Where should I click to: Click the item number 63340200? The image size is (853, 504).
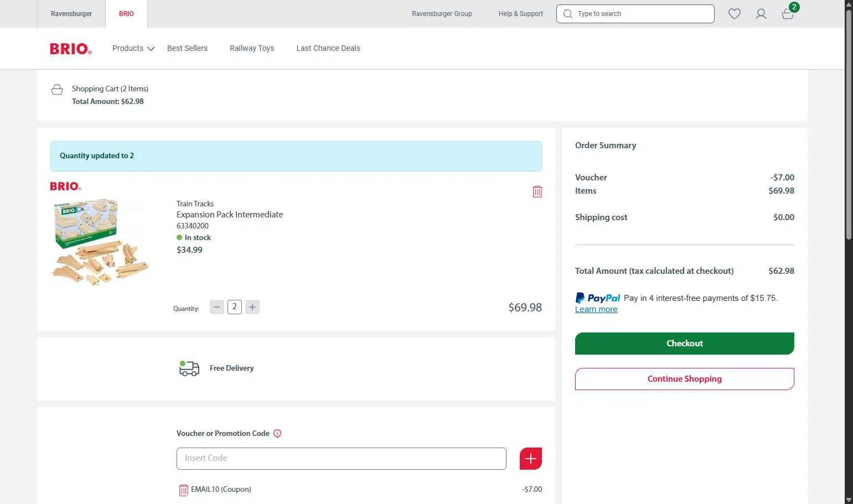click(x=193, y=226)
